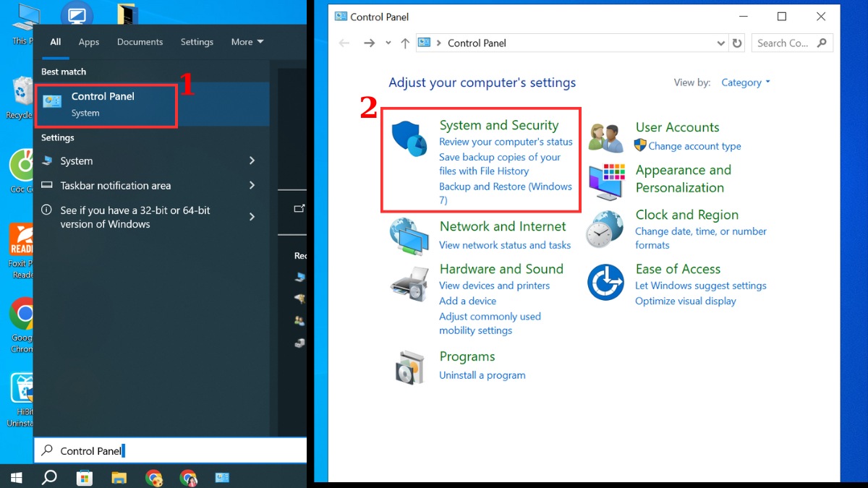Expand the address bar history dropdown
The height and width of the screenshot is (488, 868).
click(x=720, y=43)
